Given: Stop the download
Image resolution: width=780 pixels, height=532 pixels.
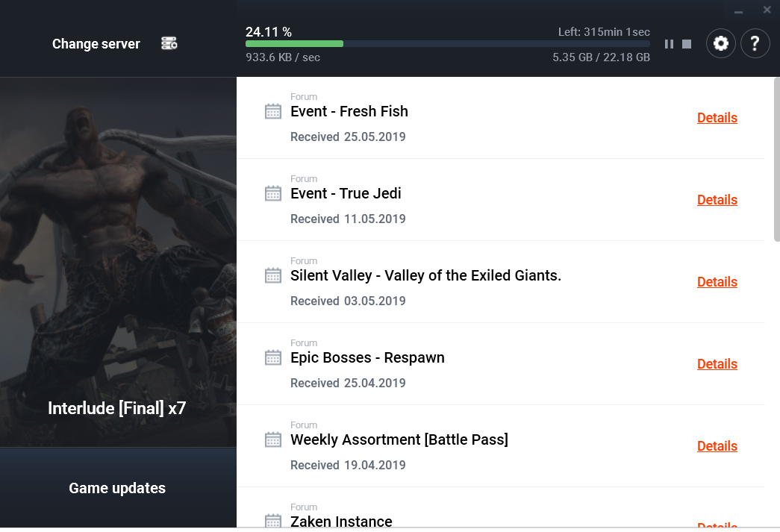Looking at the screenshot, I should click(687, 44).
